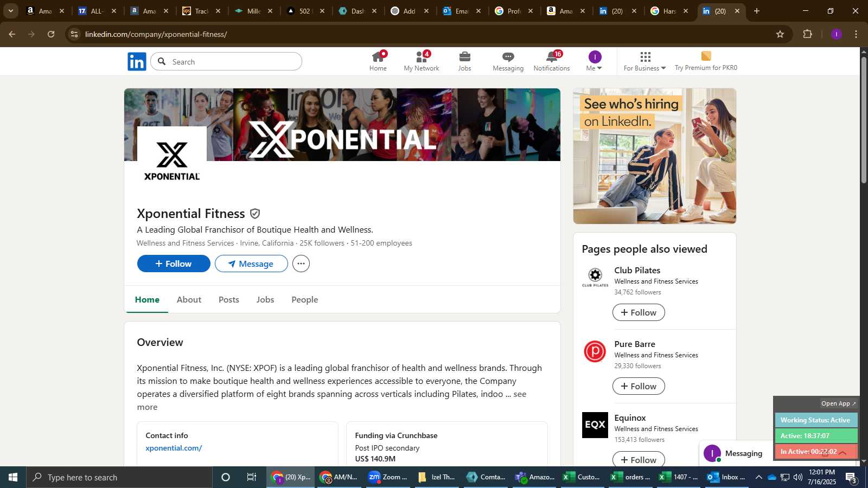Click the Windows taskbar search box
This screenshot has width=868, height=488.
tap(119, 477)
